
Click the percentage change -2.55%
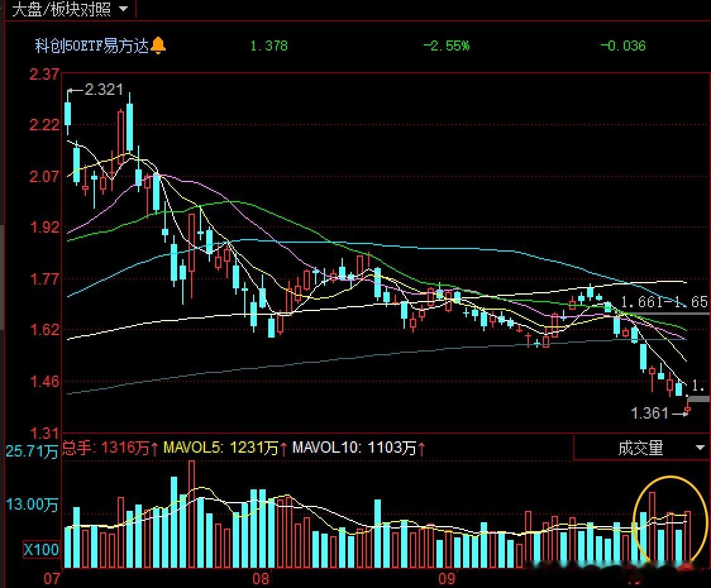(x=446, y=46)
